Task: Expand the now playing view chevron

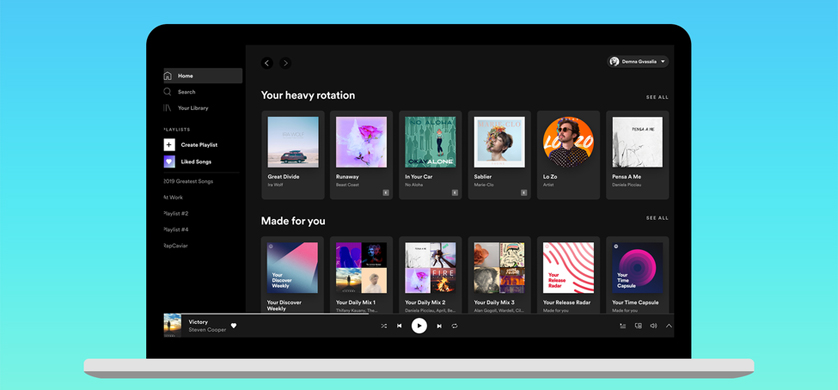Action: 669,325
